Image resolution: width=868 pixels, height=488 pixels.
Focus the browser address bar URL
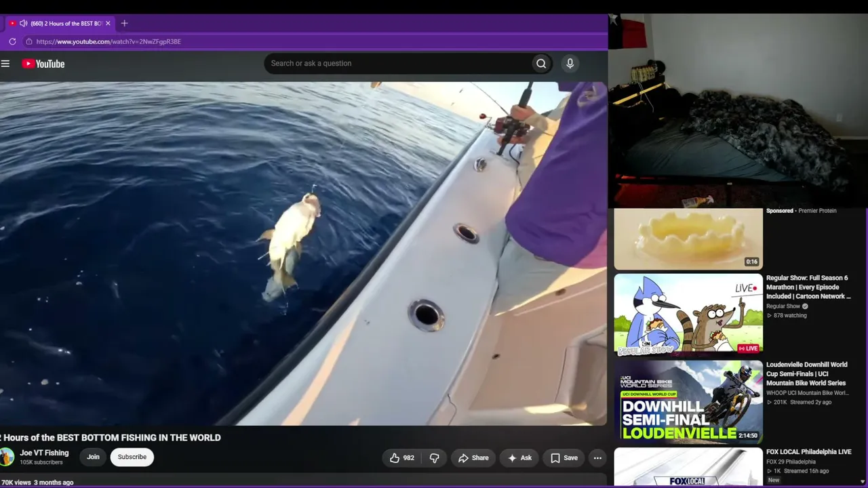(108, 41)
